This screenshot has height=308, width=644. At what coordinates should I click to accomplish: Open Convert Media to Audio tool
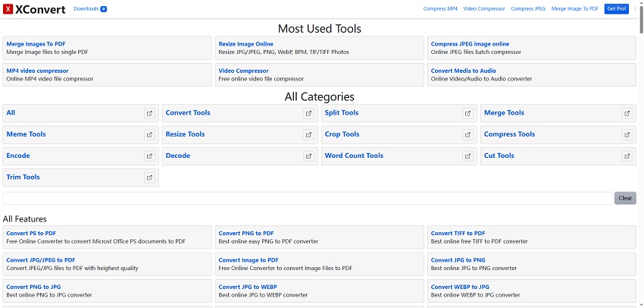[x=463, y=71]
